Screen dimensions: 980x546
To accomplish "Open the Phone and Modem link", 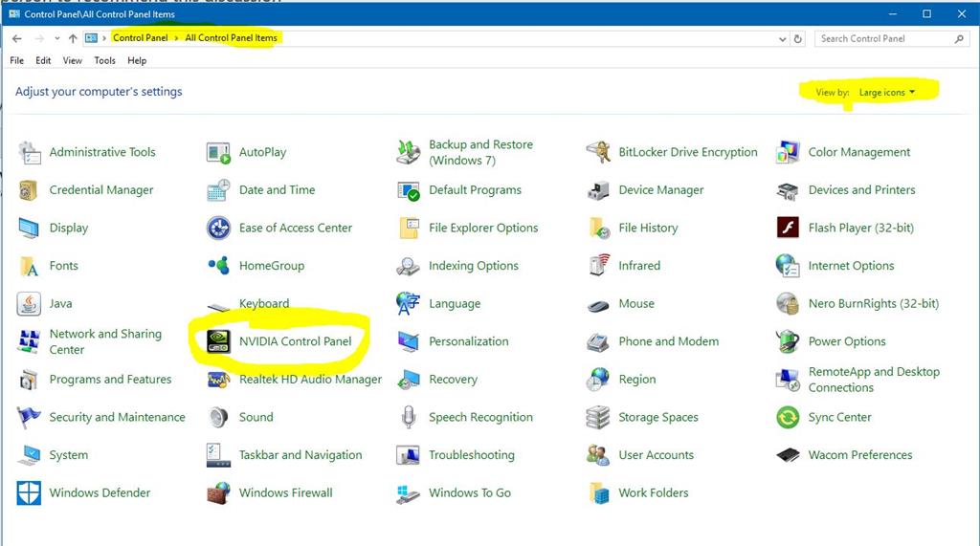I will pos(668,341).
